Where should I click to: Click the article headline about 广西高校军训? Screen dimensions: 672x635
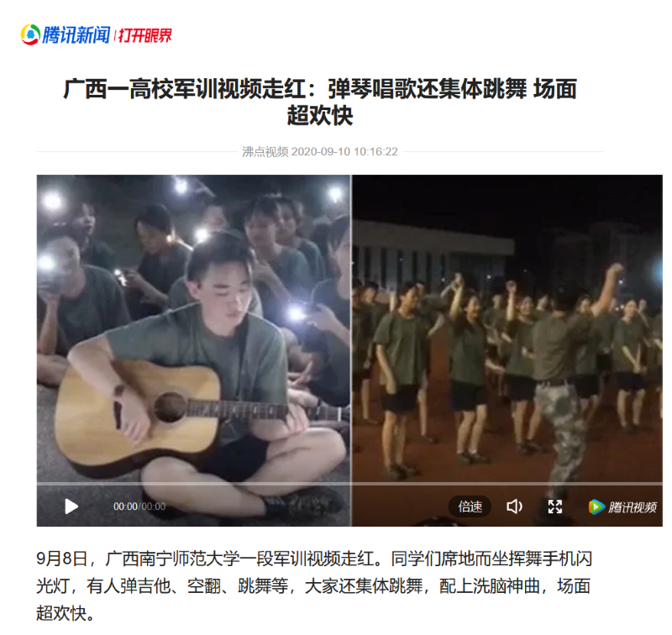point(320,102)
